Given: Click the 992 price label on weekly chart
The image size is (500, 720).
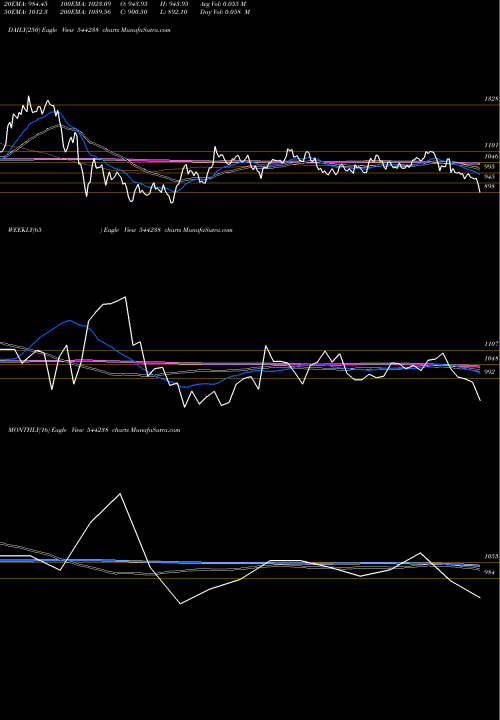Looking at the screenshot, I should point(490,372).
